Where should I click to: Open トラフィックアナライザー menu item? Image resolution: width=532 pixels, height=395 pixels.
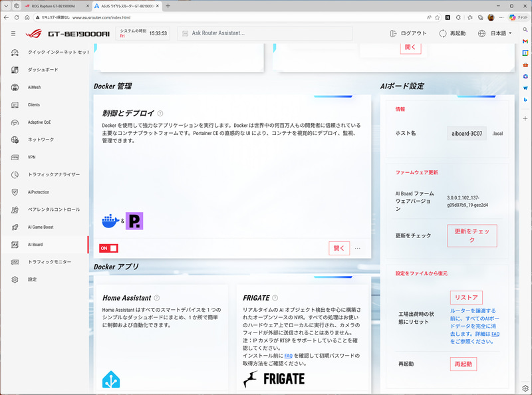coord(54,174)
